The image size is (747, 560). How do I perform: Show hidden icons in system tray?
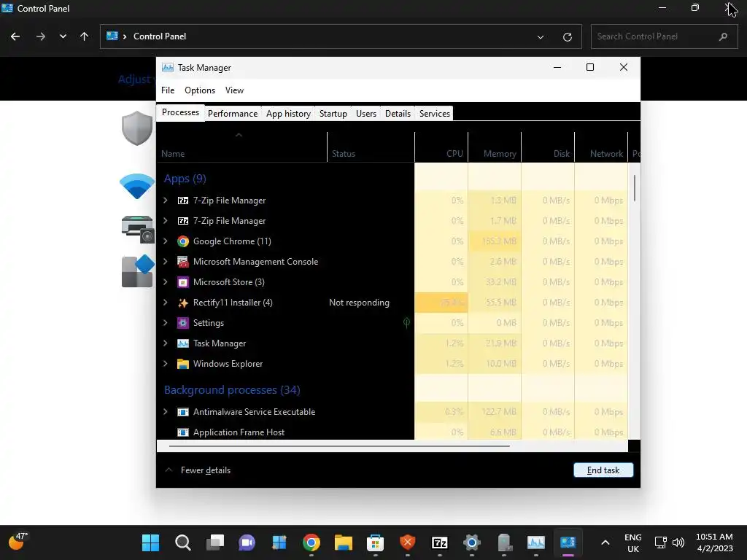pyautogui.click(x=605, y=542)
